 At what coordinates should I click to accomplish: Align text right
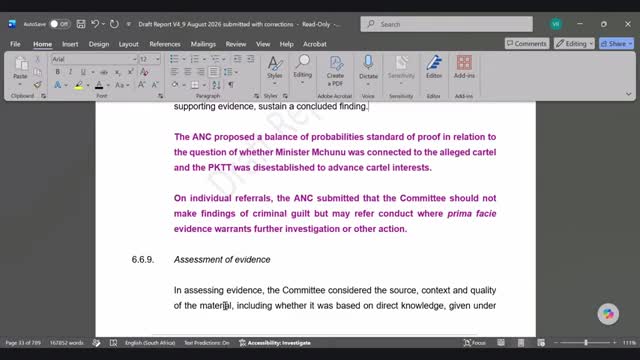[200, 72]
